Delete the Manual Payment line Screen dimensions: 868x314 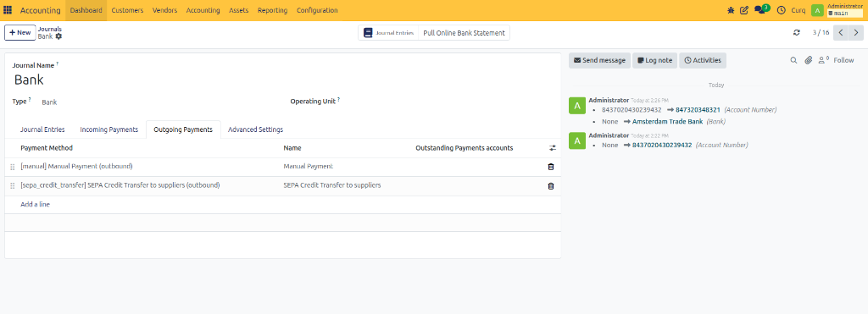(x=551, y=167)
